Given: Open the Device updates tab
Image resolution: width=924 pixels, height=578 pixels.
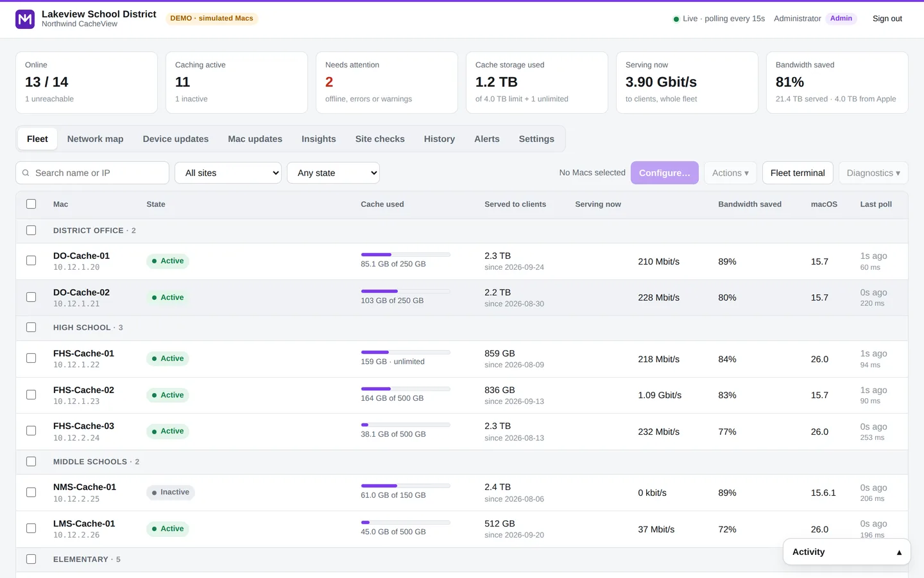Looking at the screenshot, I should (x=176, y=139).
